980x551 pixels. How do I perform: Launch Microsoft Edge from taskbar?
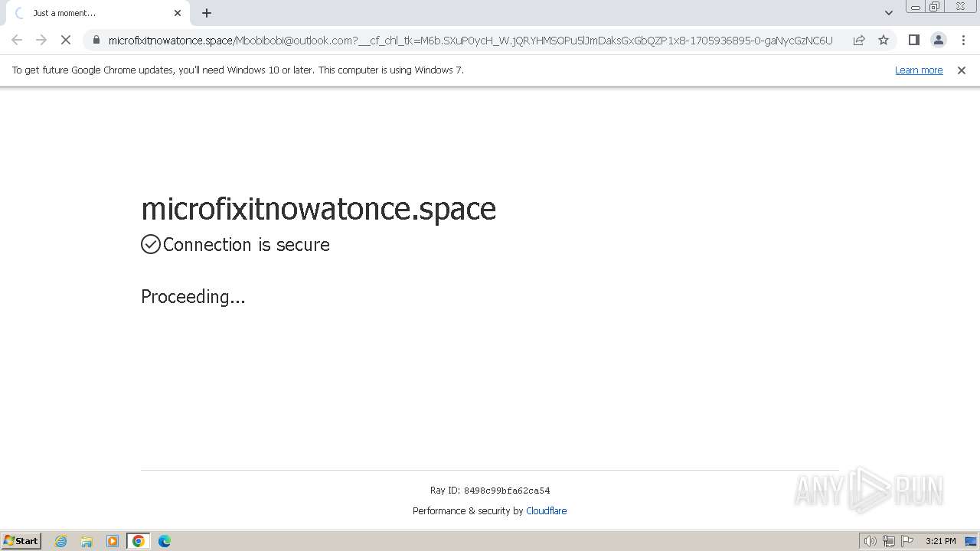tap(165, 541)
